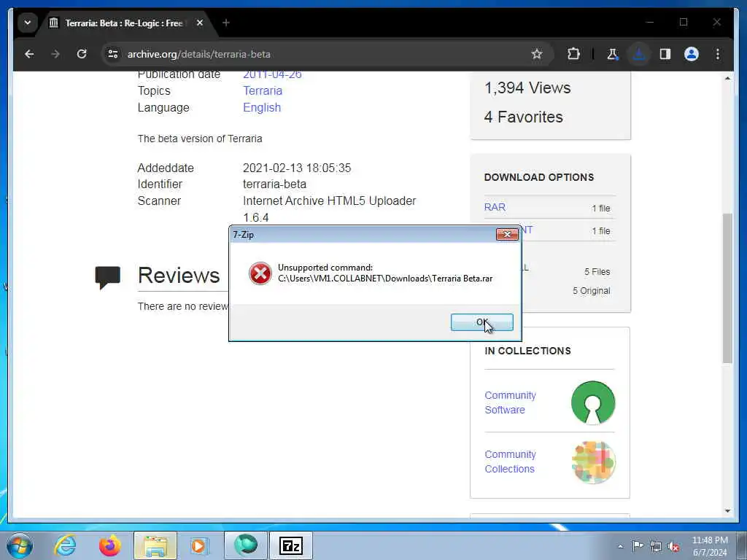The image size is (747, 560).
Task: Click the Reviews speech bubble icon
Action: click(x=108, y=277)
